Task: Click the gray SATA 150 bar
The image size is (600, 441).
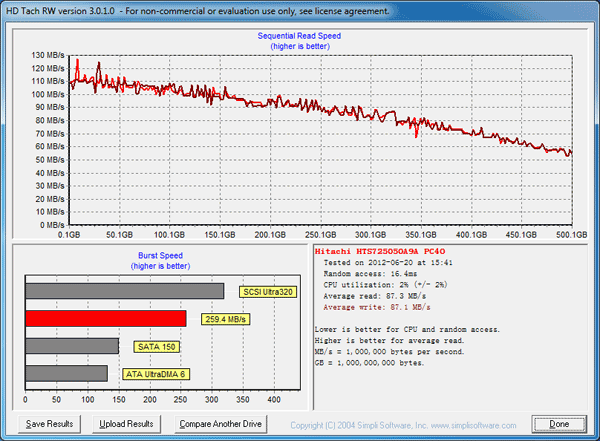Action: click(71, 346)
